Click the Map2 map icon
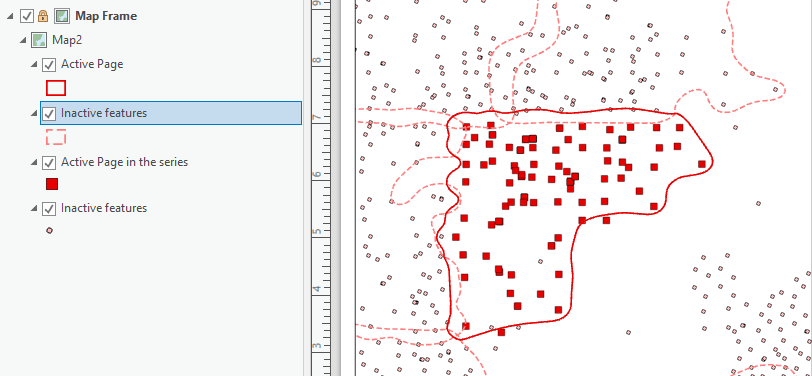 click(38, 40)
